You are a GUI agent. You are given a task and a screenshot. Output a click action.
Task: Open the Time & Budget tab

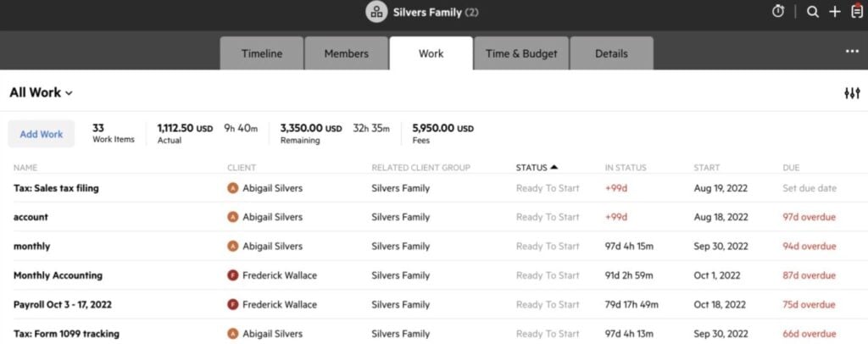[521, 53]
